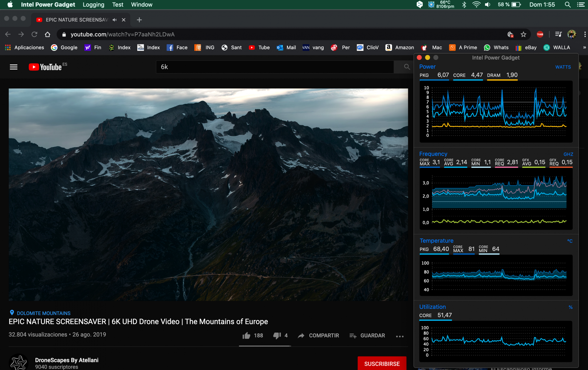Image resolution: width=588 pixels, height=370 pixels.
Task: Toggle Bluetooth icon in menu bar
Action: pos(464,5)
